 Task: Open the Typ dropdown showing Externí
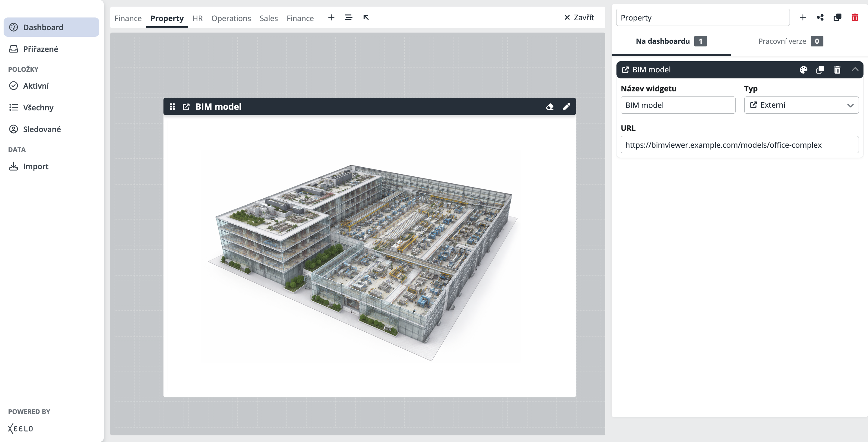click(801, 105)
